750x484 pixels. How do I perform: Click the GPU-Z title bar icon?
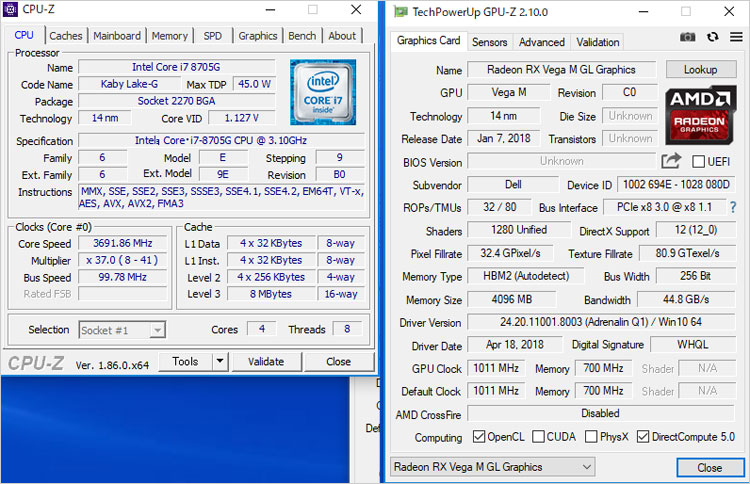click(x=400, y=11)
